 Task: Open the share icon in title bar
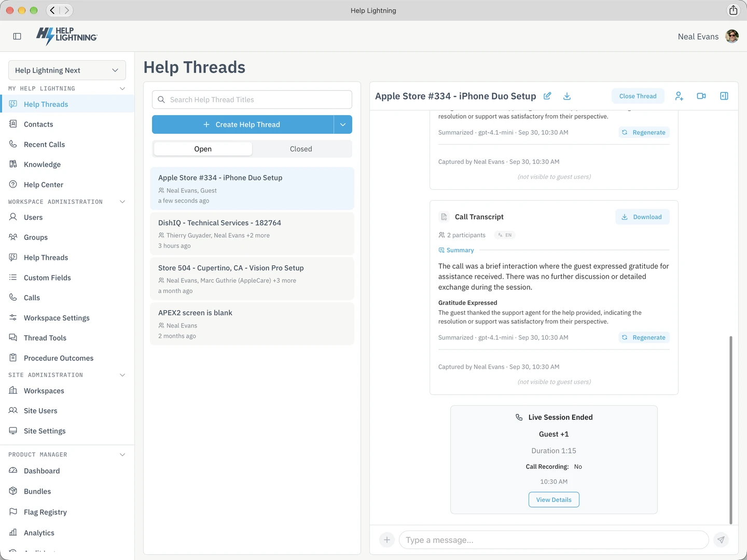click(x=734, y=10)
